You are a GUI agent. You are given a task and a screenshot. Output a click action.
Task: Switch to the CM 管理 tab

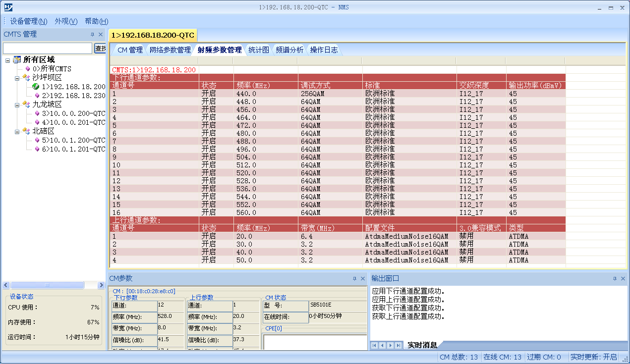[130, 50]
